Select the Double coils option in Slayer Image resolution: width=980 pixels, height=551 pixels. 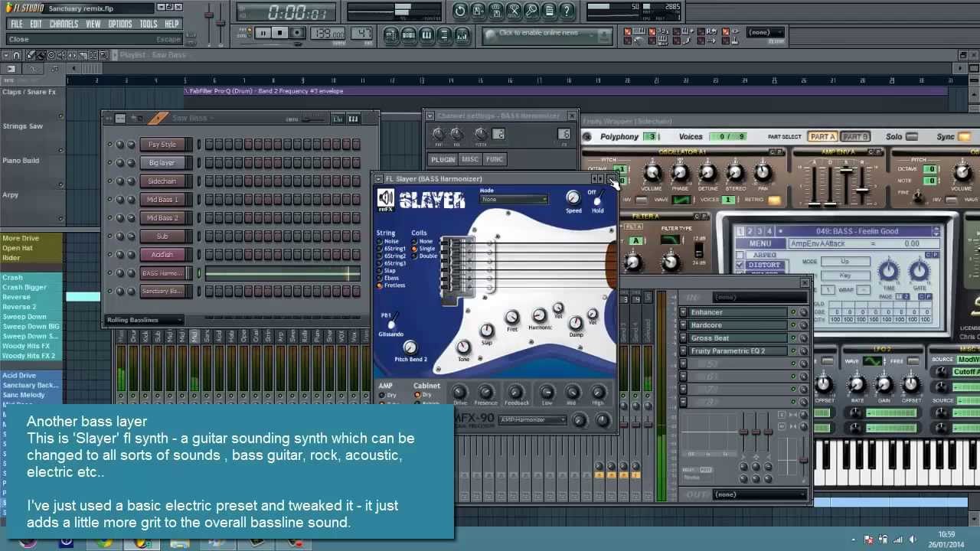pyautogui.click(x=425, y=256)
